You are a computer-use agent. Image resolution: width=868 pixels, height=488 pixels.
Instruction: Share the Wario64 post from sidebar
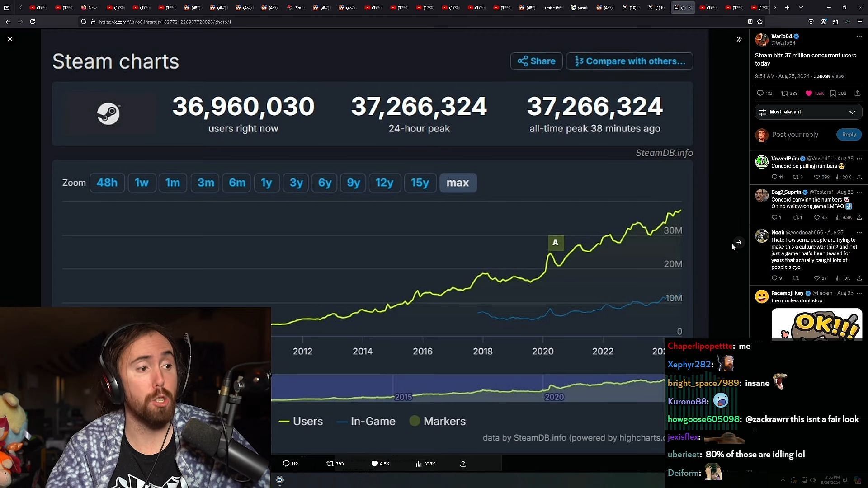coord(857,94)
